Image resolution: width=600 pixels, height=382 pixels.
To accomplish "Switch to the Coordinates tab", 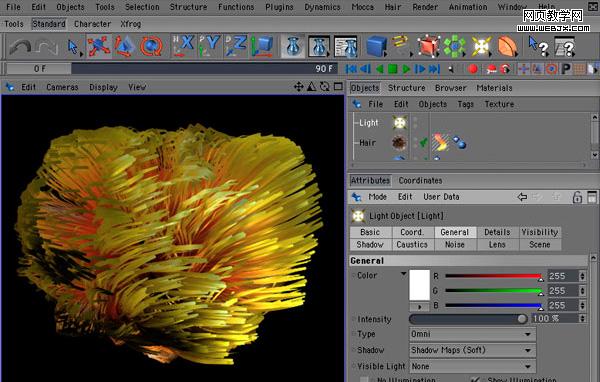I will (420, 180).
